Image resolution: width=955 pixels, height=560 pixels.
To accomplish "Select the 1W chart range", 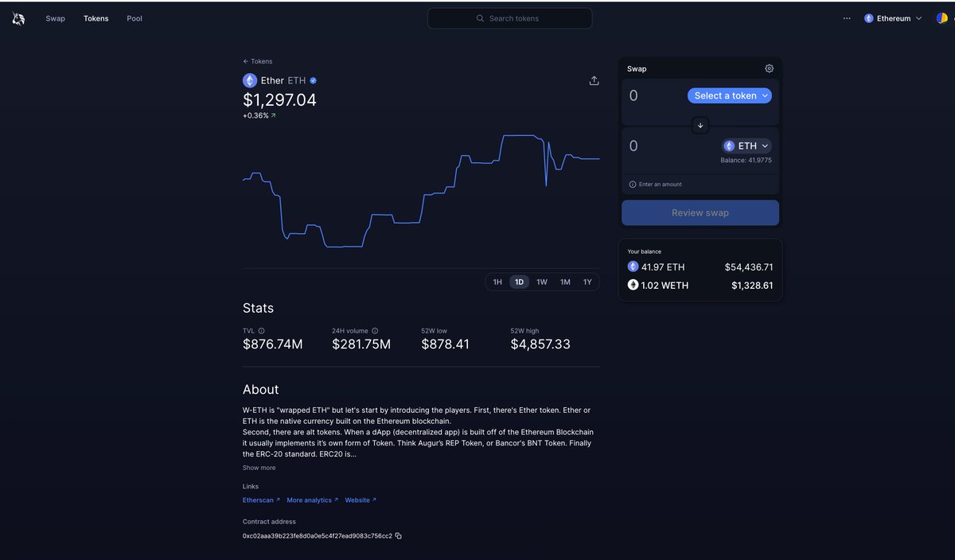I will click(x=542, y=282).
